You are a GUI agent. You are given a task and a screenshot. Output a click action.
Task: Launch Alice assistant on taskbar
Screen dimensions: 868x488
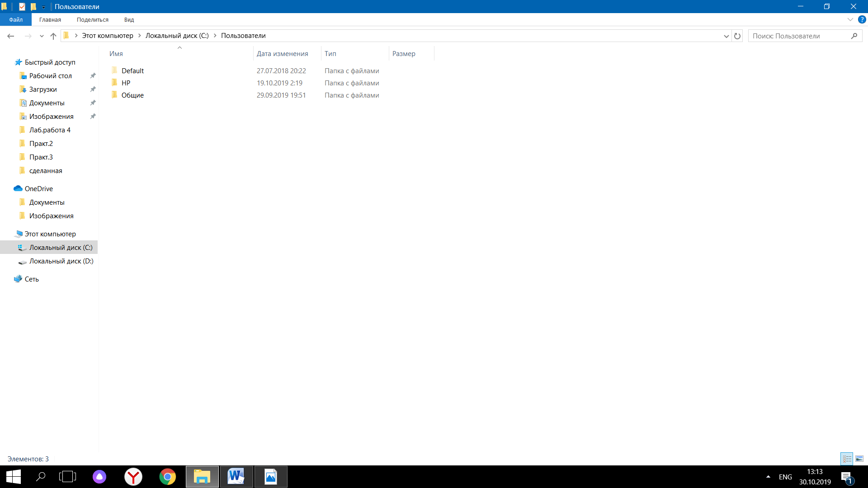(x=99, y=477)
